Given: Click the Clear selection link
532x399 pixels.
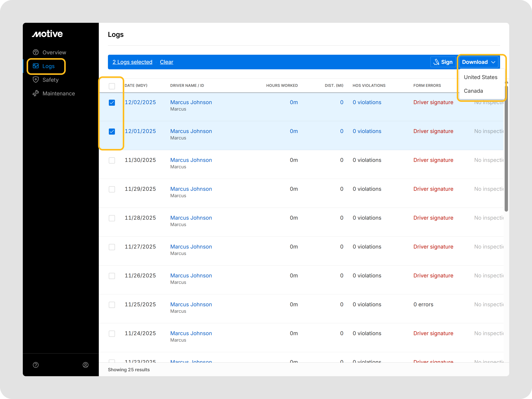Looking at the screenshot, I should (166, 62).
